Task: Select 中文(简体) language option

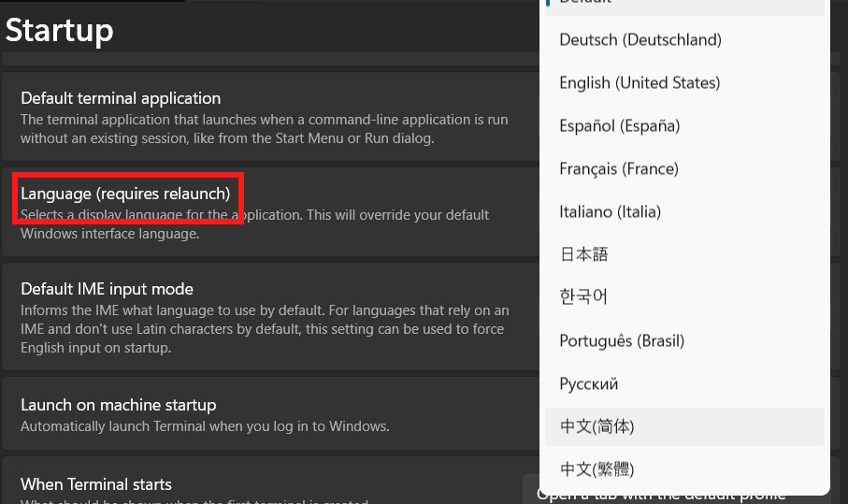Action: [684, 426]
